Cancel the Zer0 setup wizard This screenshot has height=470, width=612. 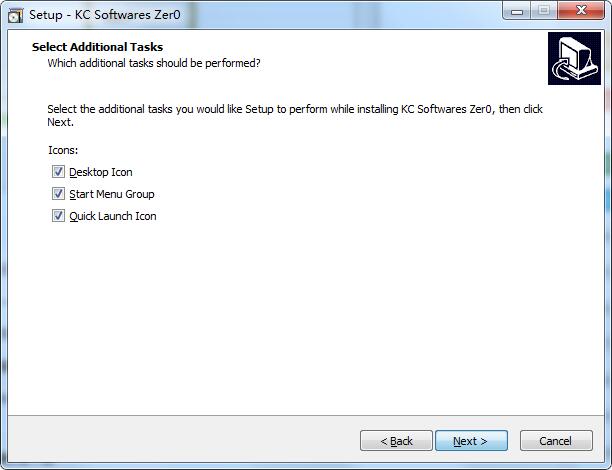click(x=555, y=441)
